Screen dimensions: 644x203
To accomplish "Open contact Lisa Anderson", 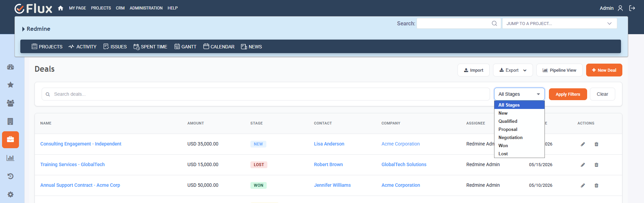I will point(329,144).
